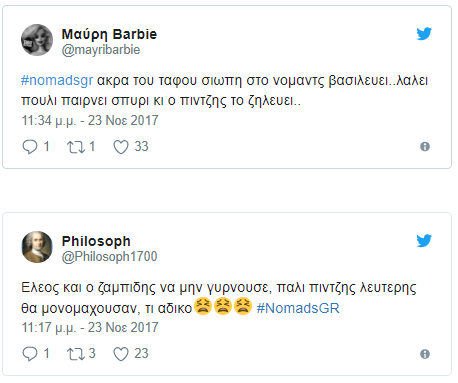458x383 pixels.
Task: Open Μαύρη Barbie profile avatar
Action: [37, 40]
